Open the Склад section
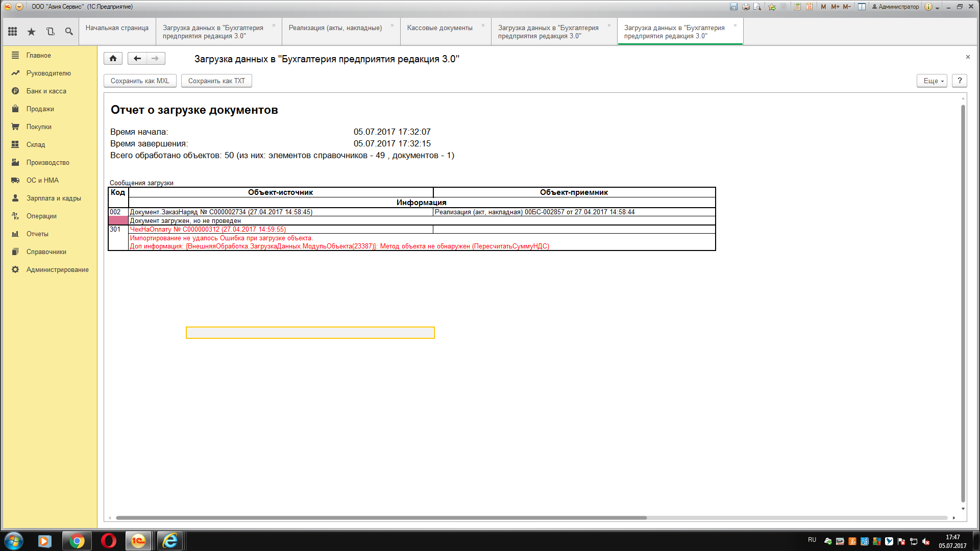Screen dimensions: 980x551 tap(50, 144)
